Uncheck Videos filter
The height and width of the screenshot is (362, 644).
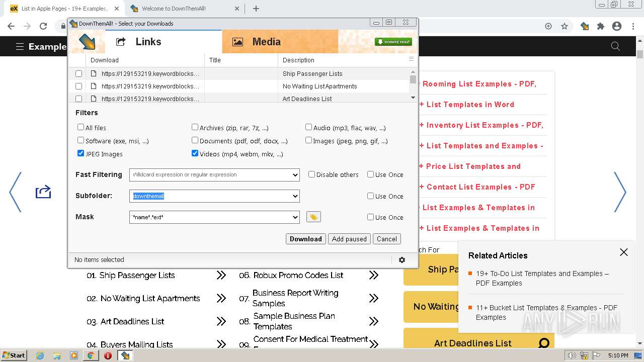195,153
